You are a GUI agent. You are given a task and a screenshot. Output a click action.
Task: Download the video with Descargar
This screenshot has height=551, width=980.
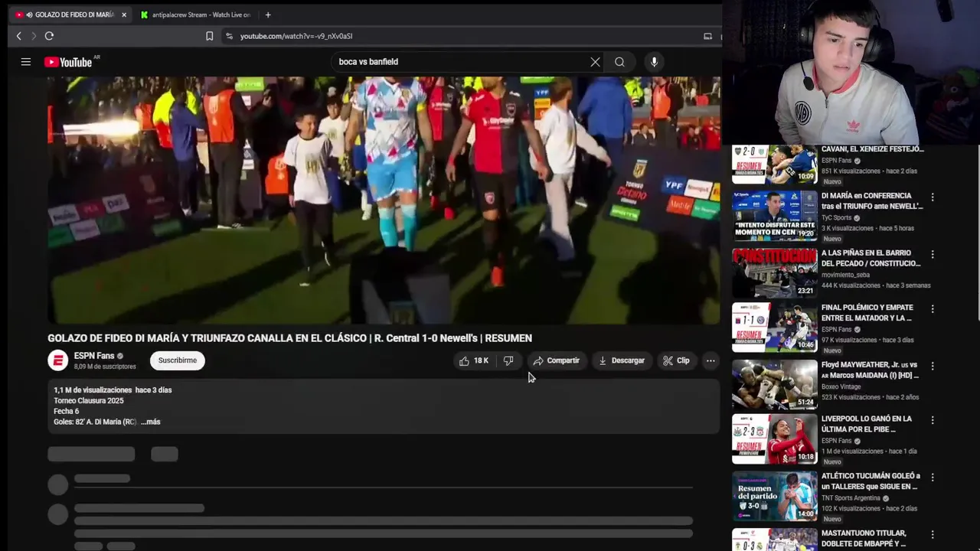pos(622,360)
